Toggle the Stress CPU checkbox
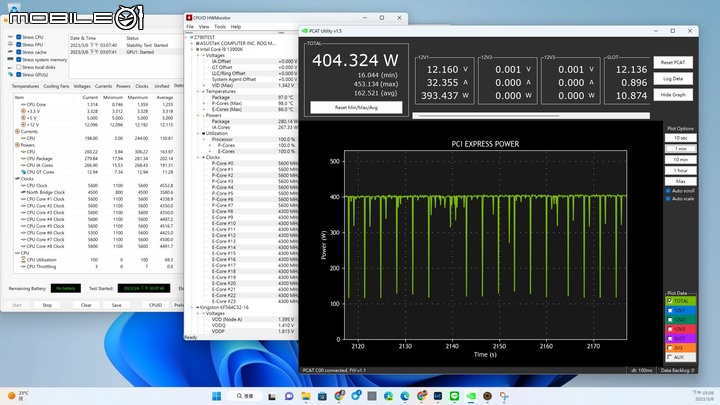 tap(19, 37)
